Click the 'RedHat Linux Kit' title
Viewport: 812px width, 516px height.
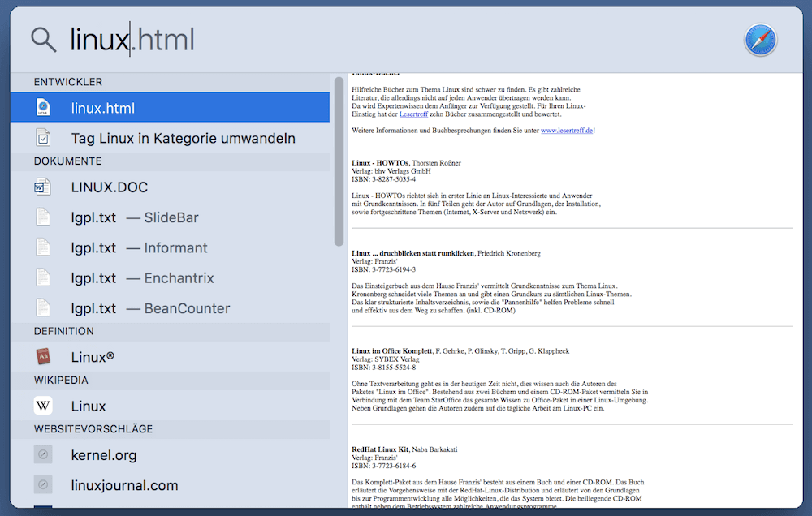[x=380, y=449]
